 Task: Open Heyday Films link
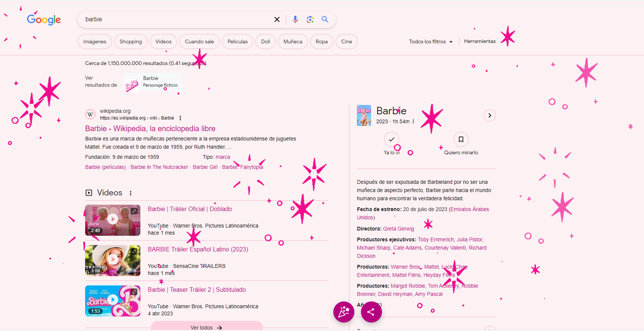pos(439,275)
